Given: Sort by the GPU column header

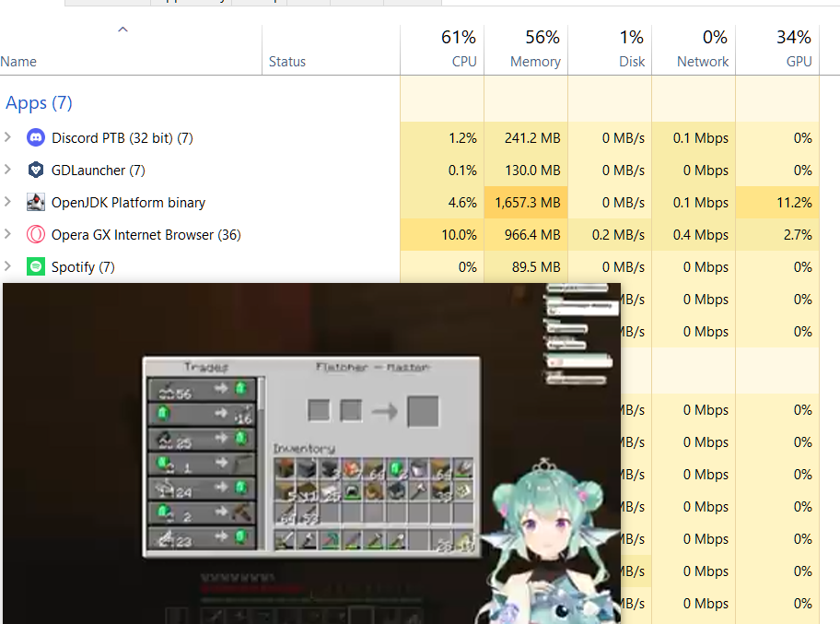Looking at the screenshot, I should click(x=777, y=50).
